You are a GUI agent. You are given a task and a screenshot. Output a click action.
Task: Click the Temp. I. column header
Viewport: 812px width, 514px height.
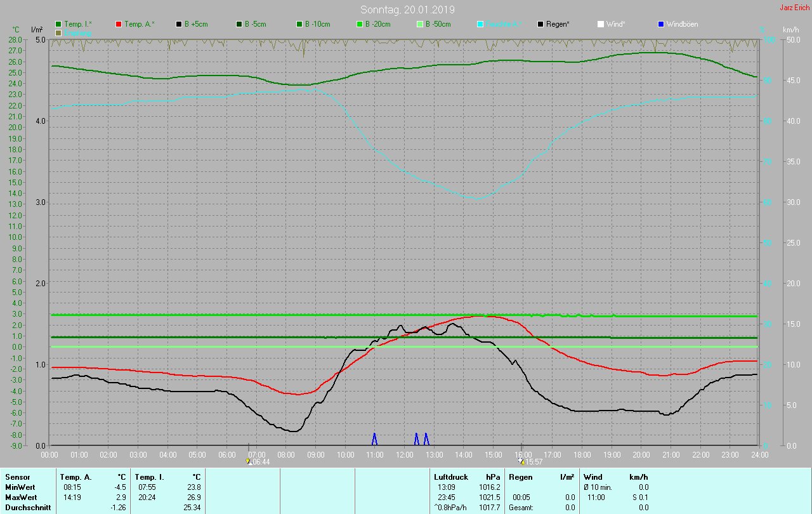coord(149,477)
